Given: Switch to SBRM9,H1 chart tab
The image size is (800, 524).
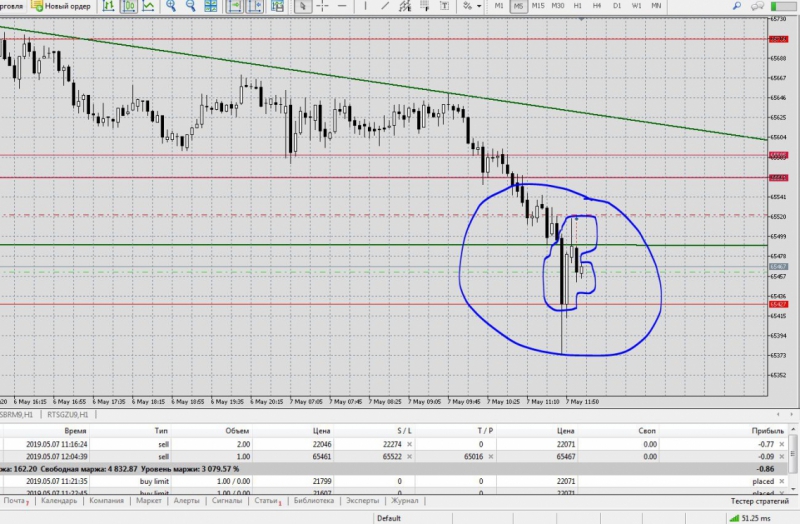Looking at the screenshot, I should (17, 415).
